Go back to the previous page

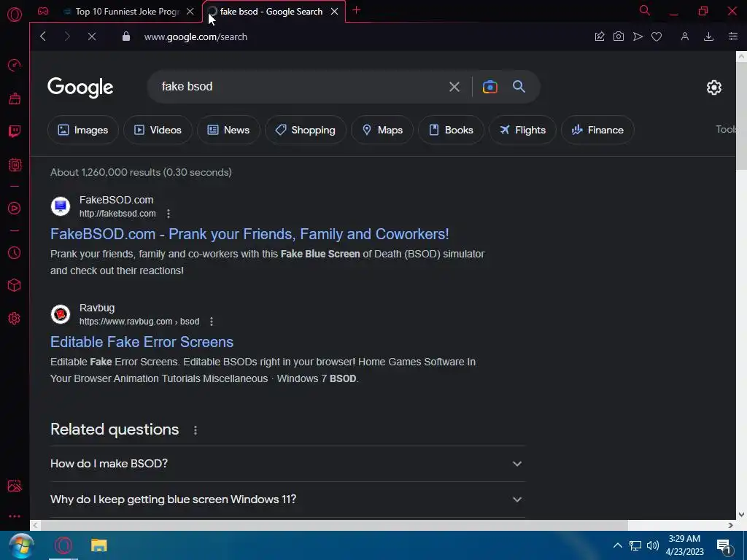coord(43,36)
